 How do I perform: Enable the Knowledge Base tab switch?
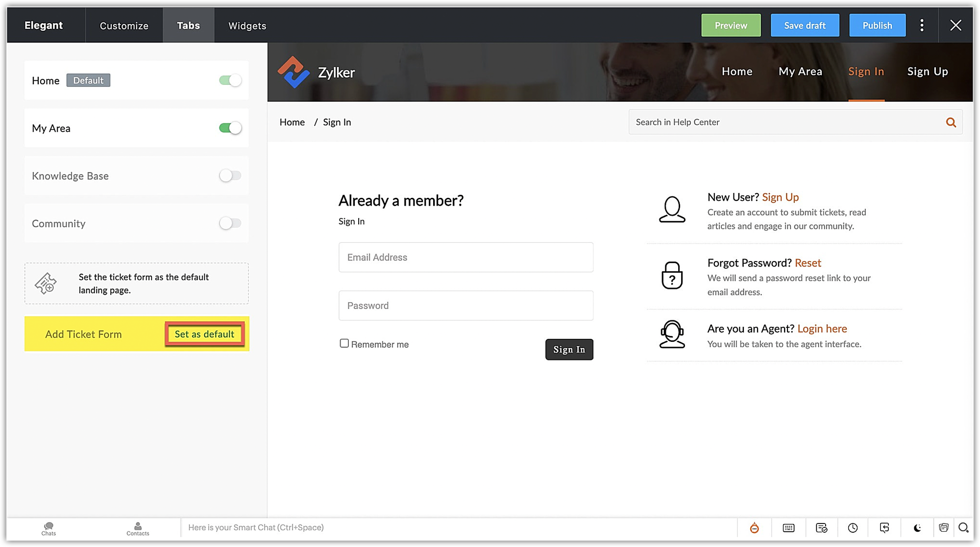coord(230,176)
